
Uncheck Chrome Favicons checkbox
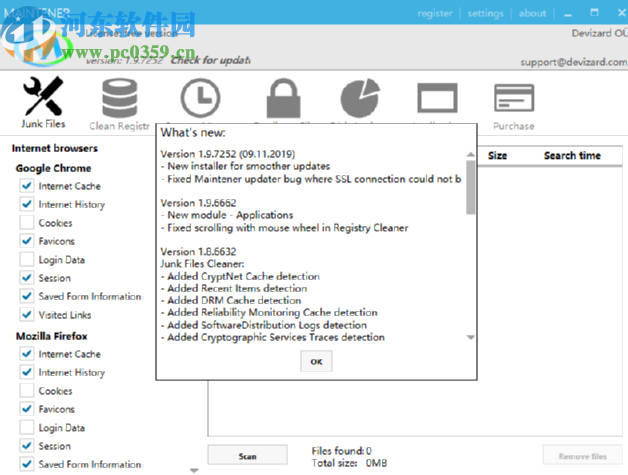[x=27, y=241]
